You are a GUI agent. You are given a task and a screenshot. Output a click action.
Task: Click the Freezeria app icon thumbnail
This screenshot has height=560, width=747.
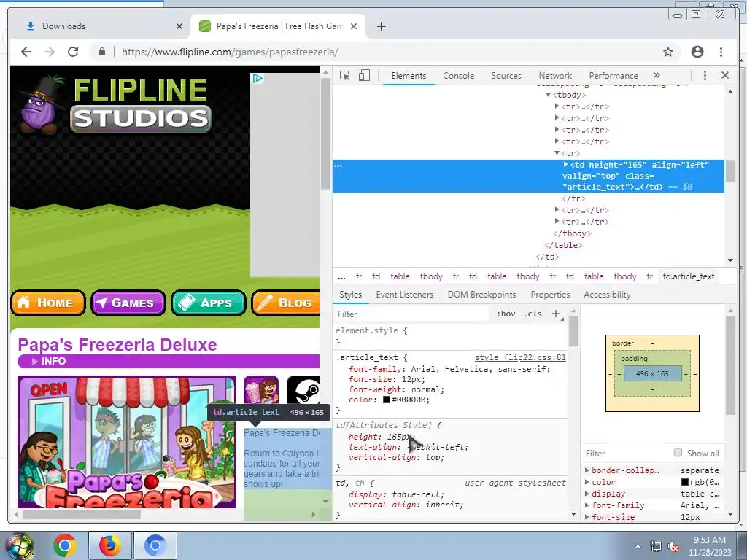coord(261,390)
